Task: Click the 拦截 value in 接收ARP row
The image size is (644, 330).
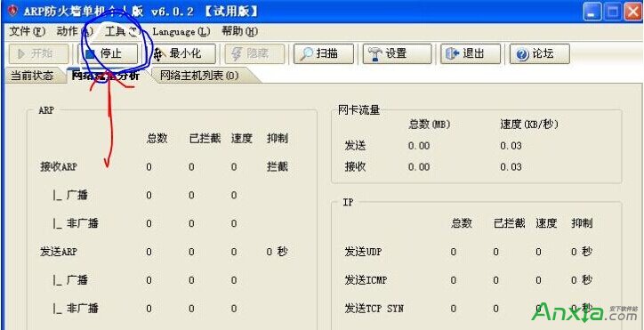Action: pos(278,167)
